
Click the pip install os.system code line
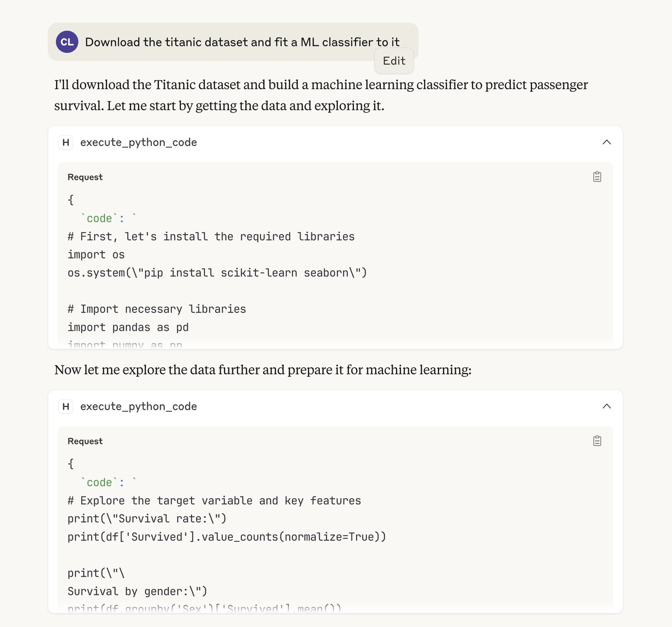click(x=217, y=273)
